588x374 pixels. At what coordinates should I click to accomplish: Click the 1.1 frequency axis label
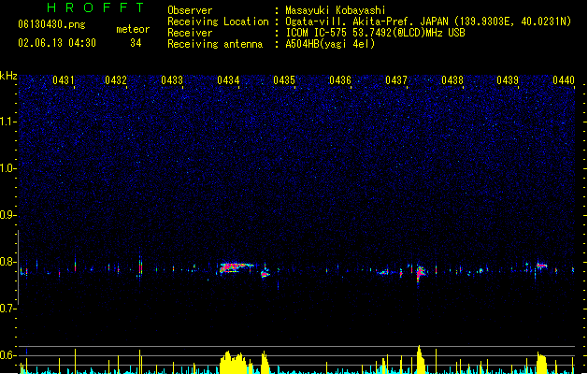click(x=7, y=122)
